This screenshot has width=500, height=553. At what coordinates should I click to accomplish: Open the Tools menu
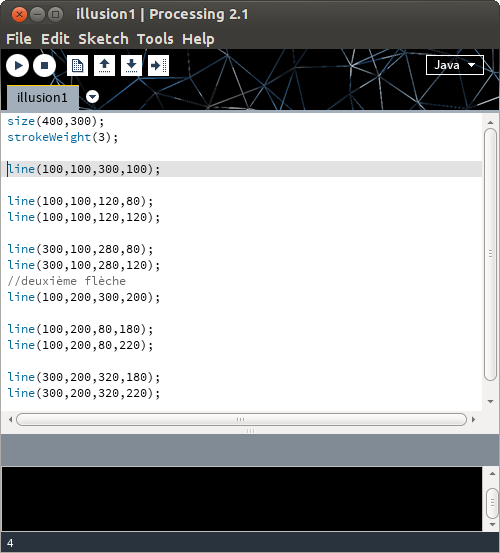click(x=155, y=39)
